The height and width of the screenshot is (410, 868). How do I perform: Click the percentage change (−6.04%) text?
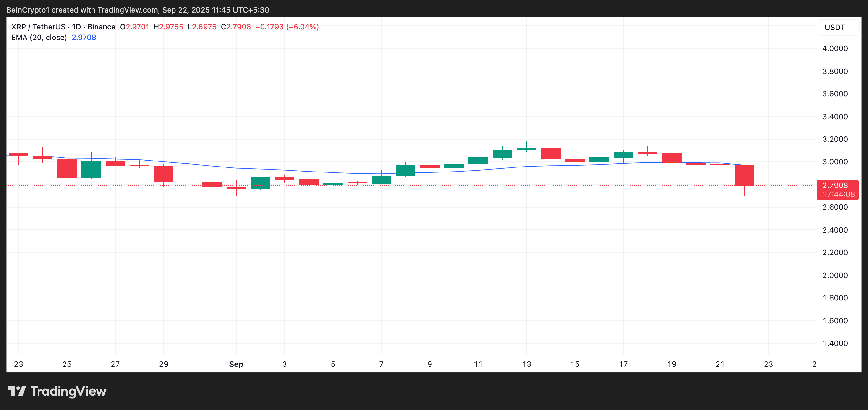click(302, 27)
